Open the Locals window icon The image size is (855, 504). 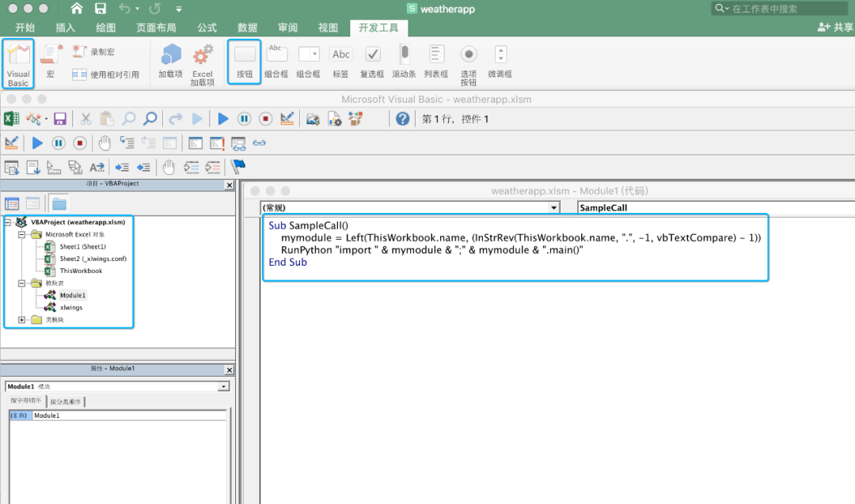click(x=196, y=142)
